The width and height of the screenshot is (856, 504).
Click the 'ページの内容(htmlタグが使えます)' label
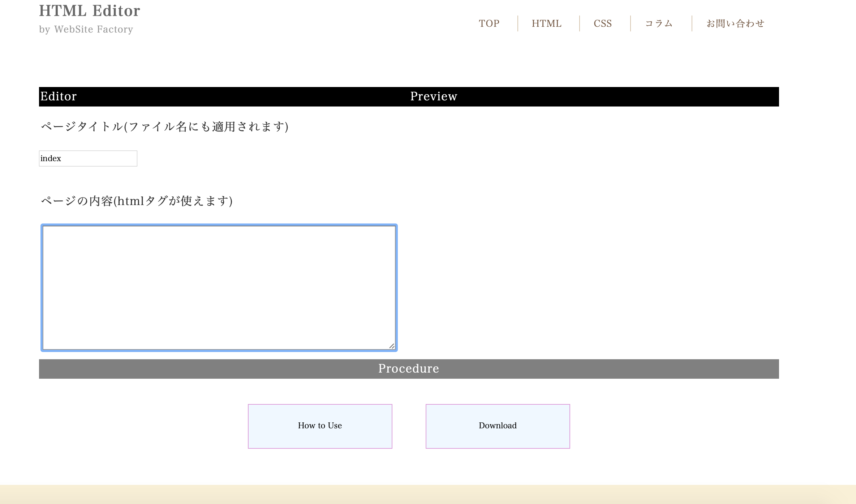(x=137, y=201)
